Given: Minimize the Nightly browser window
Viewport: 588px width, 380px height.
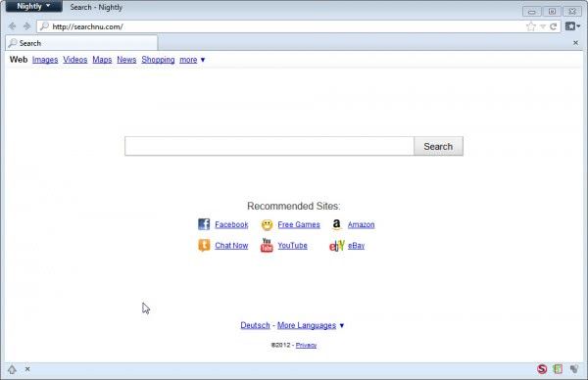Looking at the screenshot, I should tap(531, 11).
